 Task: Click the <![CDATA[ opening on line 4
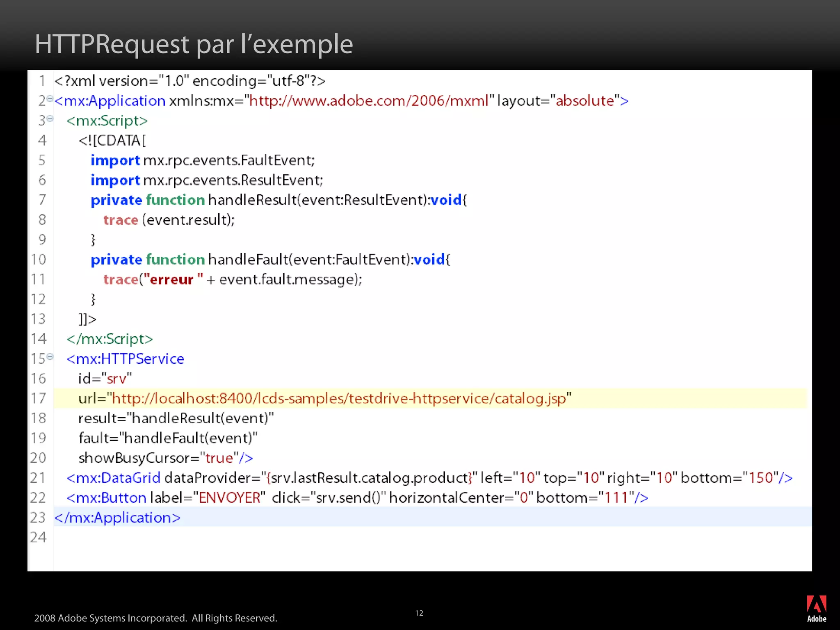pos(112,140)
